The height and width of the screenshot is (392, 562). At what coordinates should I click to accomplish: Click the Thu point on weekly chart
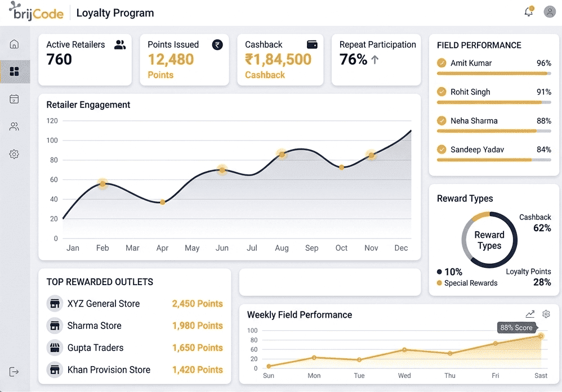point(450,353)
